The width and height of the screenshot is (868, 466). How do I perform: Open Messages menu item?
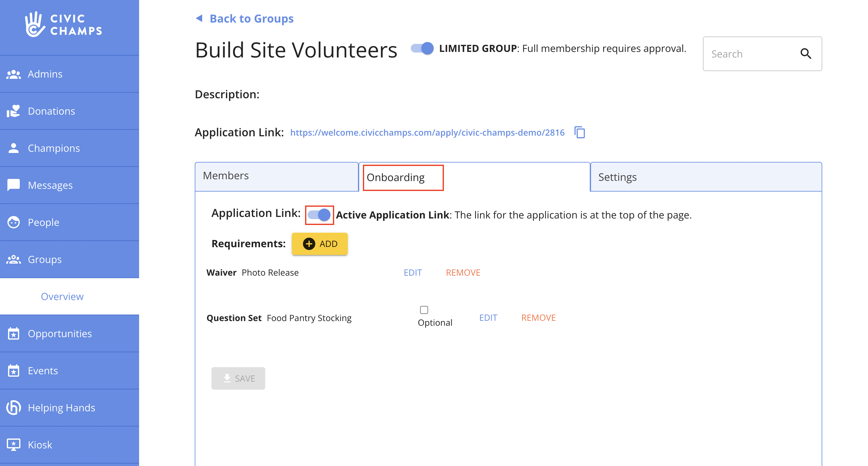pos(70,185)
